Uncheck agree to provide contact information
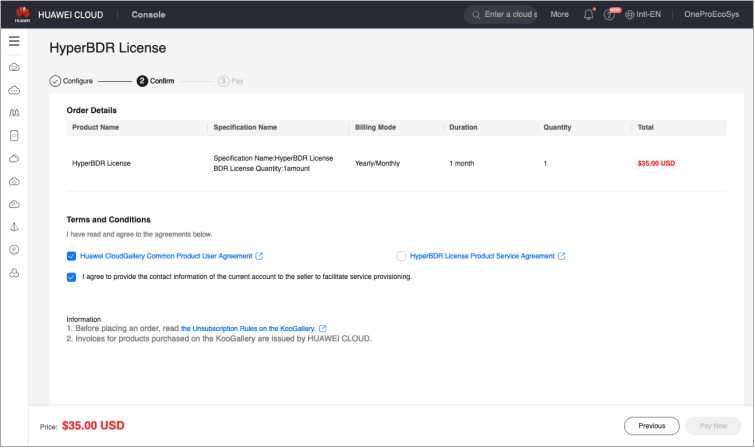755x448 pixels. click(71, 277)
